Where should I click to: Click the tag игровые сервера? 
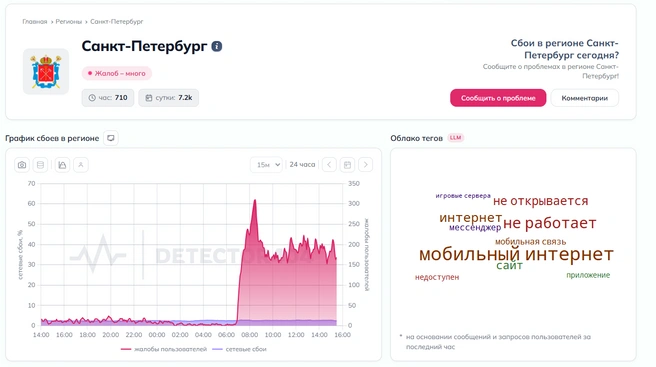(463, 195)
